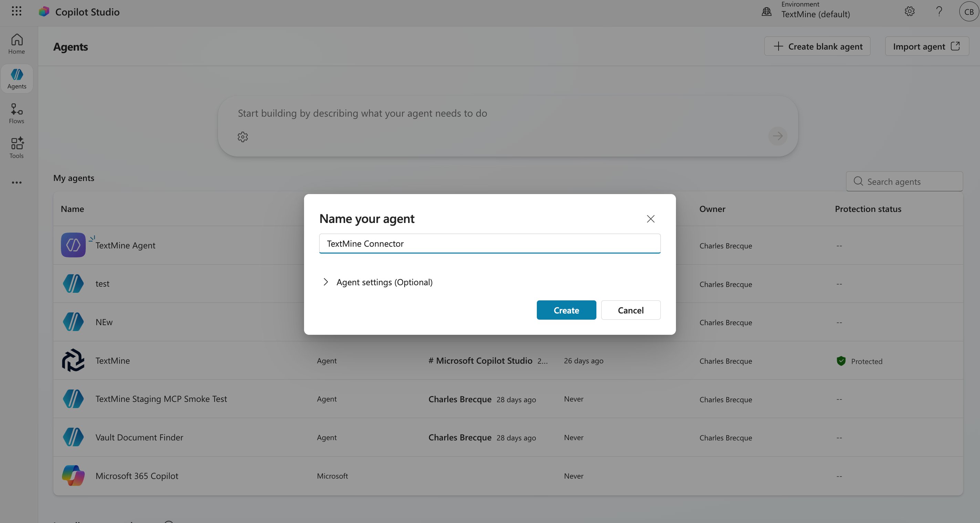
Task: Select the Agents sidebar item
Action: (x=17, y=79)
